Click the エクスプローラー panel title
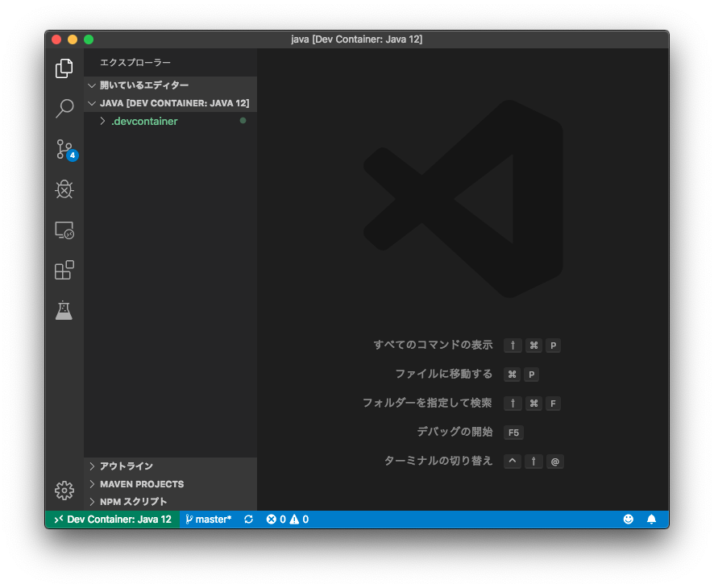This screenshot has width=714, height=588. point(135,62)
